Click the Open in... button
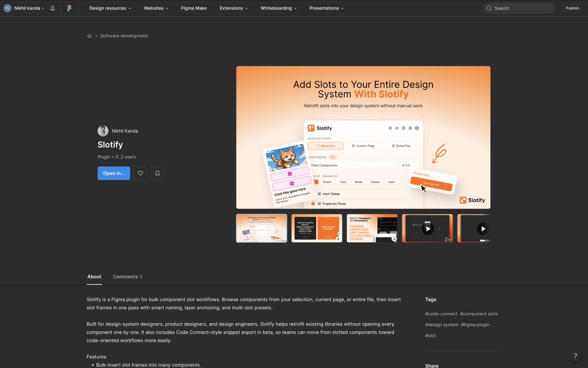Viewport: 588px width, 368px height. pos(114,173)
